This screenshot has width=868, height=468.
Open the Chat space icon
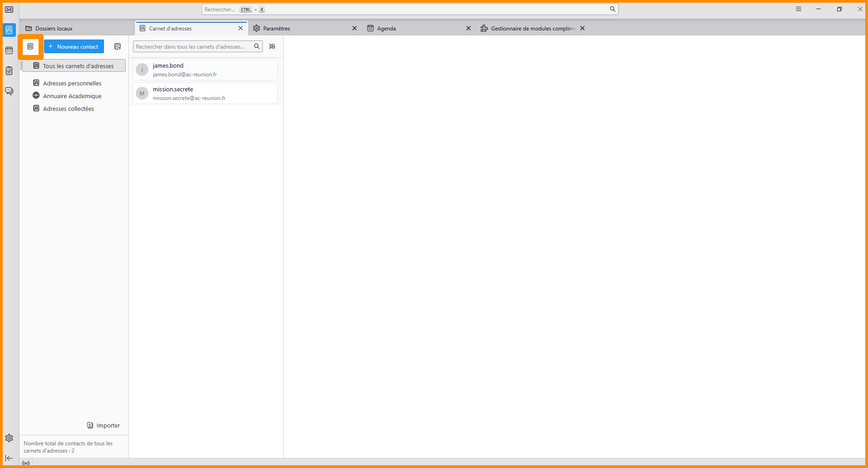pyautogui.click(x=9, y=91)
